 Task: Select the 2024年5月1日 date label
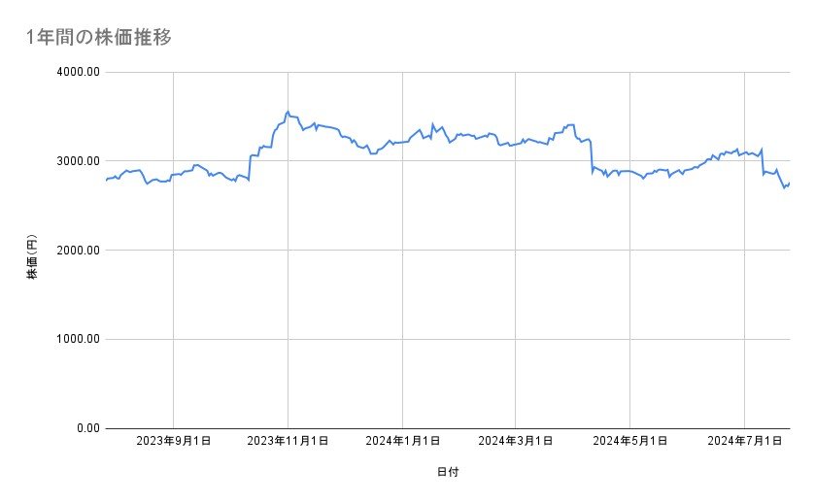(x=629, y=442)
